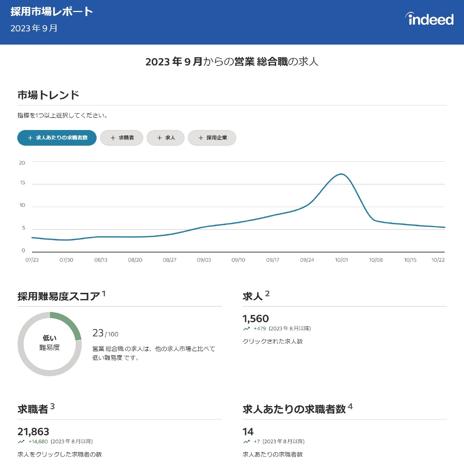Screen dimensions: 464x476
Task: Toggle the 求人あたりの求職者数 metric chip
Action: 57,138
